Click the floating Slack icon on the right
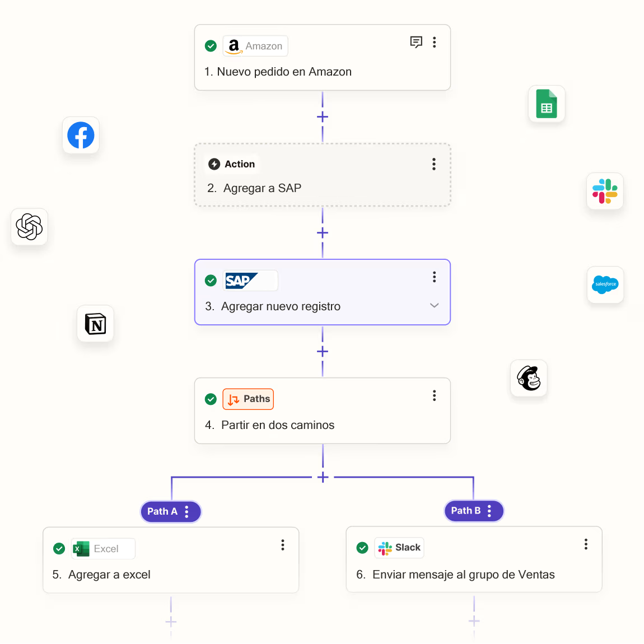Screen dimensions: 644x644 coord(605,191)
